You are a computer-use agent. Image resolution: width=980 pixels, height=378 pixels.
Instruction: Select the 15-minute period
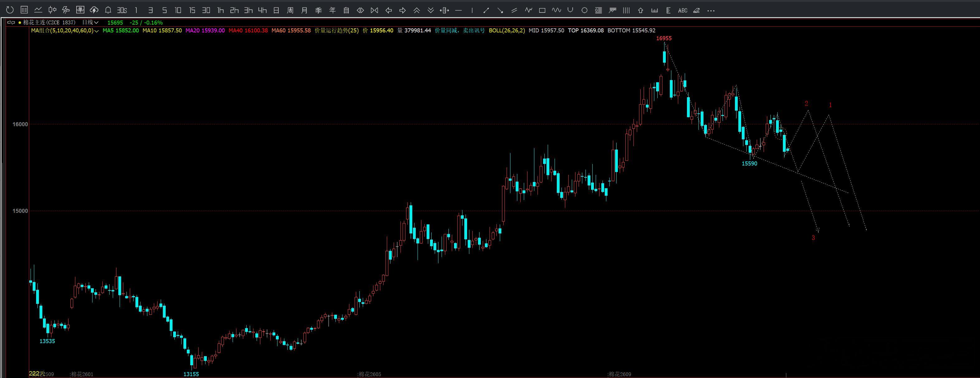[x=192, y=11]
